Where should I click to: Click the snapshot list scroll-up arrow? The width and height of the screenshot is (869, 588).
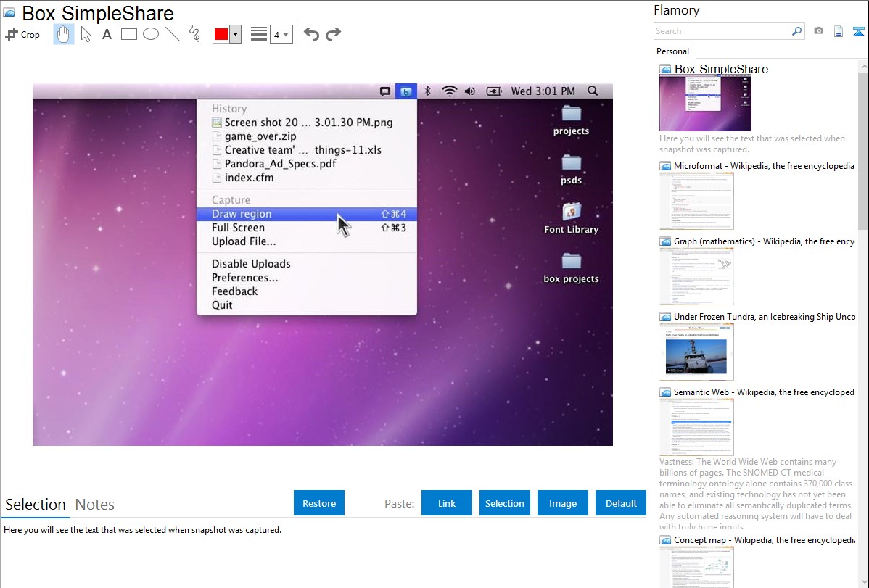tap(863, 66)
